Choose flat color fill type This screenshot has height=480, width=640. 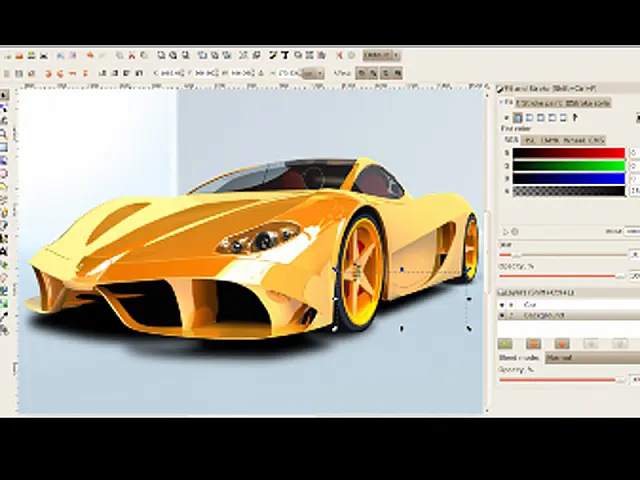(518, 118)
